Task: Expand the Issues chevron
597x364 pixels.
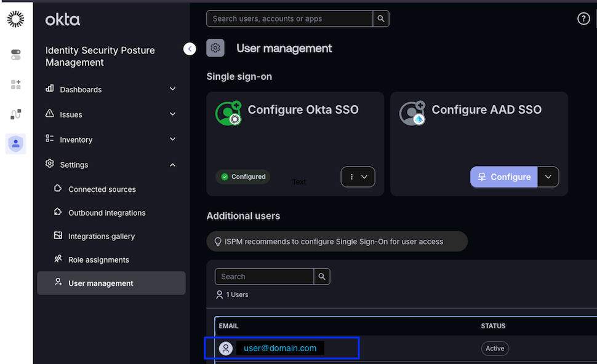Action: 172,114
